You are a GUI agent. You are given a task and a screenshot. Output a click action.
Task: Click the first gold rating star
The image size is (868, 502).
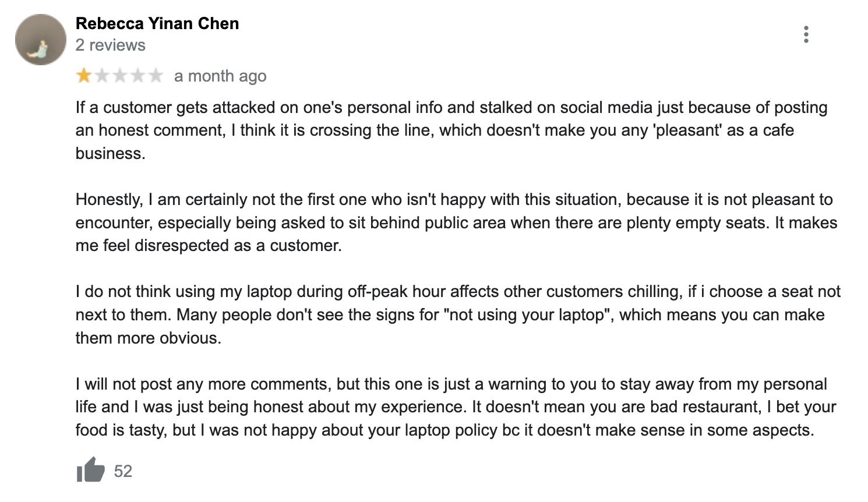click(84, 76)
